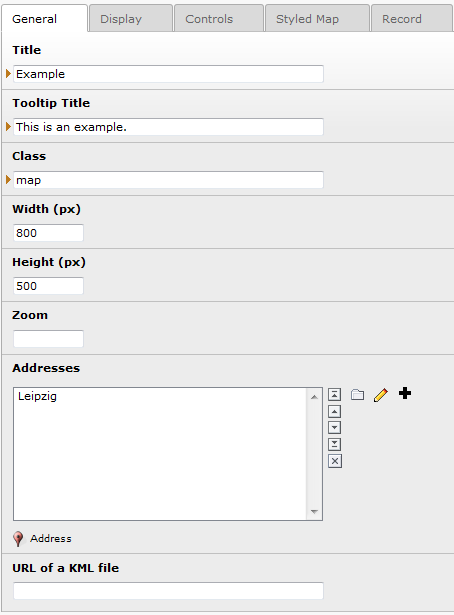The width and height of the screenshot is (454, 615).
Task: Click the red map pin Address icon
Action: pyautogui.click(x=18, y=539)
